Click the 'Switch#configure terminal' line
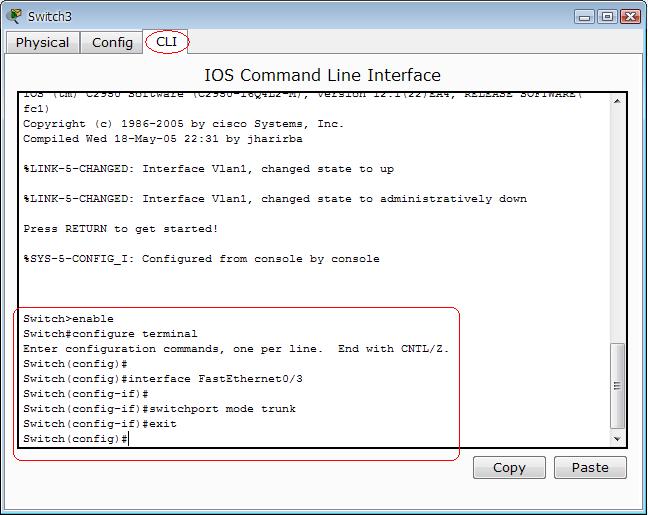 click(110, 334)
